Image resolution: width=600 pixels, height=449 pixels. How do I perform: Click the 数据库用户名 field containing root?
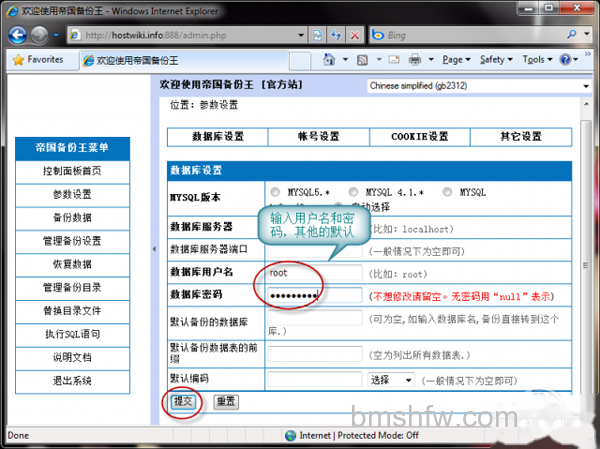(315, 273)
